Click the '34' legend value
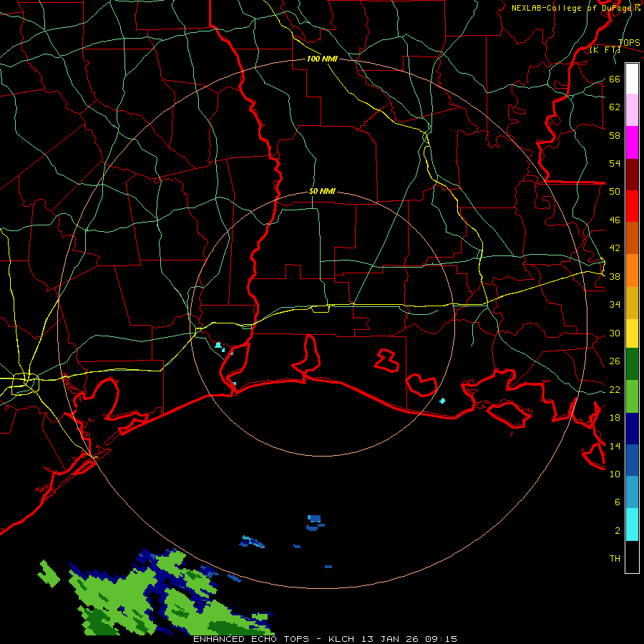644x644 pixels. click(615, 305)
